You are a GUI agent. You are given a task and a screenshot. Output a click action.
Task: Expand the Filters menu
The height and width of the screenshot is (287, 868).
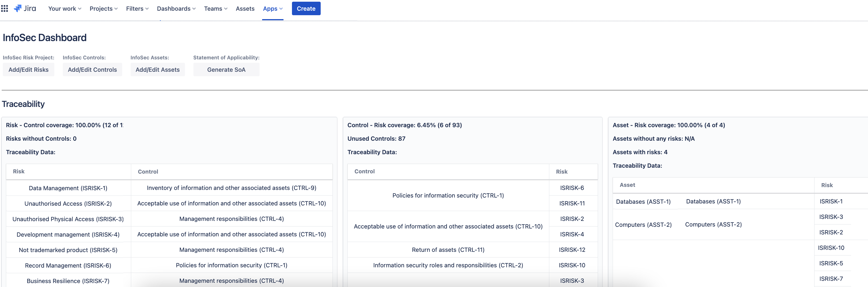tap(137, 8)
